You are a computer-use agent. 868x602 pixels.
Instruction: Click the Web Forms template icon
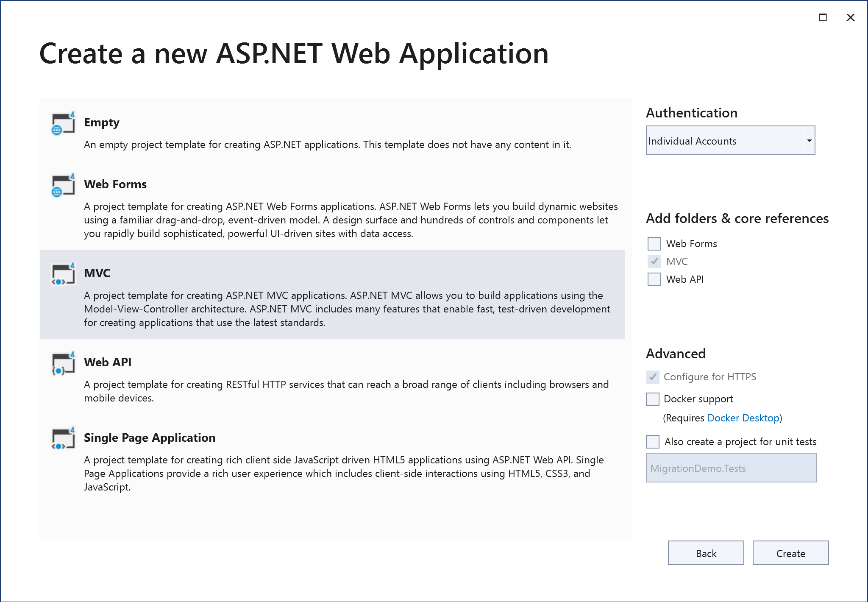pyautogui.click(x=63, y=185)
